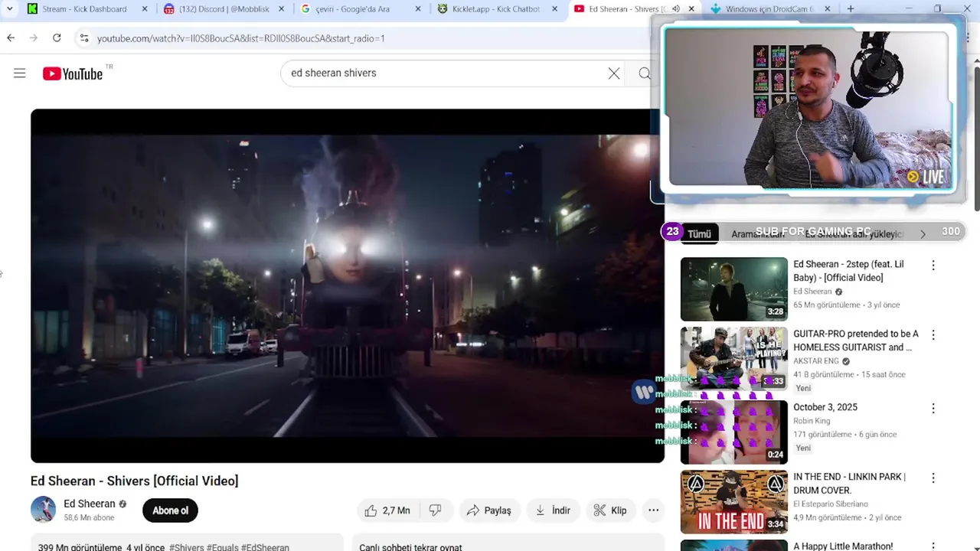
Task: Open options for GUITAR-PRO video
Action: pyautogui.click(x=933, y=335)
